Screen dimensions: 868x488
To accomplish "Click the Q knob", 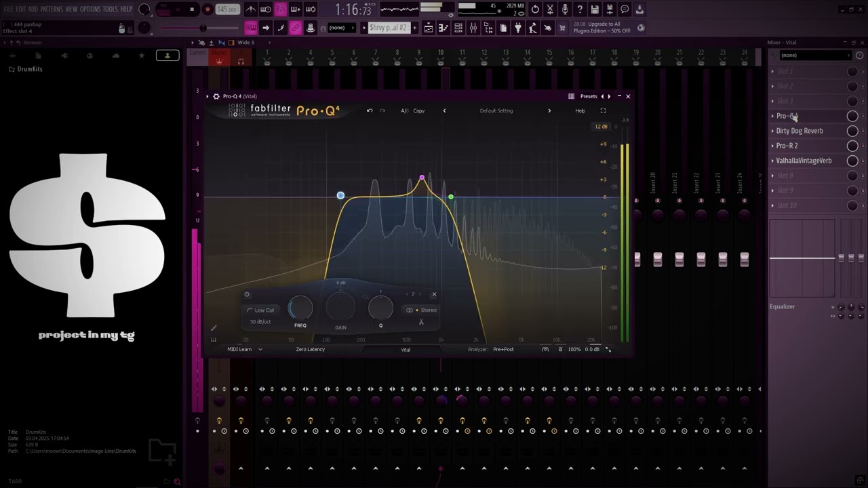I will tap(380, 308).
